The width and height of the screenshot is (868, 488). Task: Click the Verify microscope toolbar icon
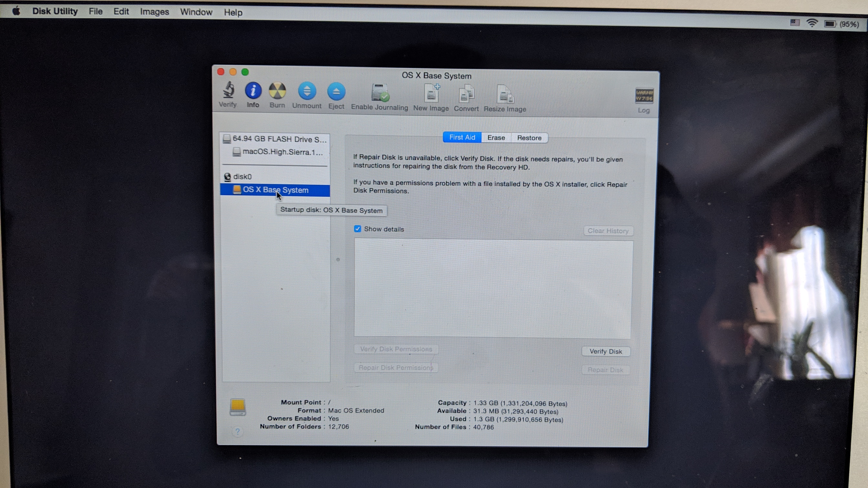pyautogui.click(x=228, y=90)
